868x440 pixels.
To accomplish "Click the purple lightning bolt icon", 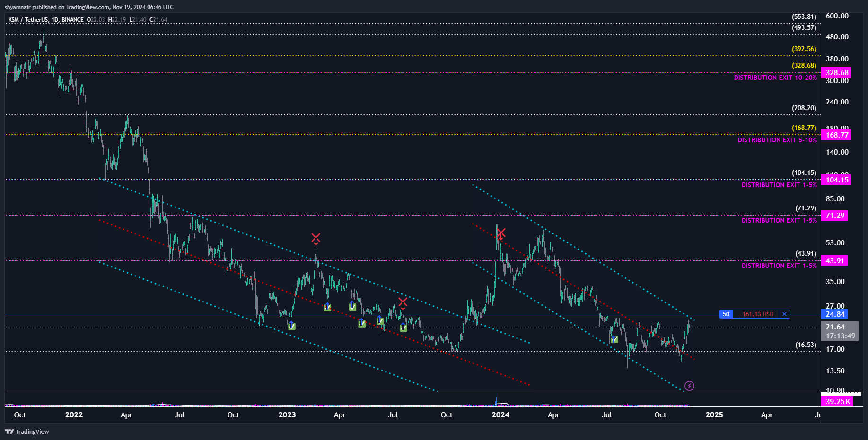I will pyautogui.click(x=690, y=386).
